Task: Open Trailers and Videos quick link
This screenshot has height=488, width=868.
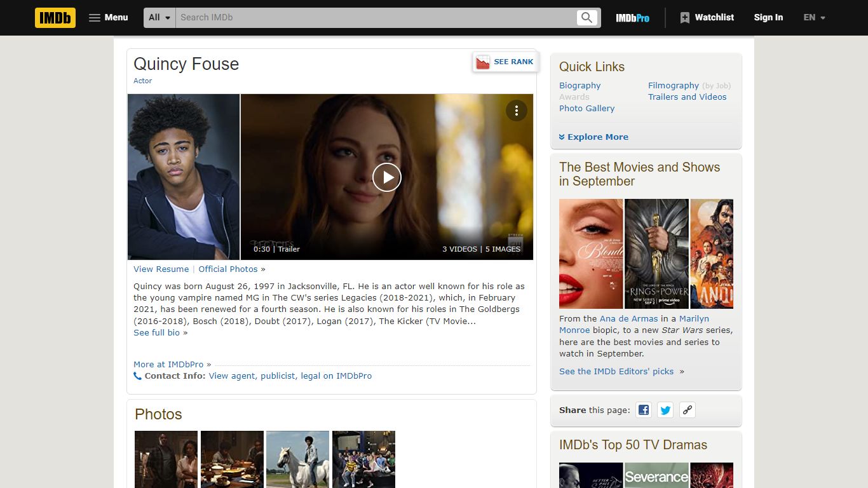Action: [x=687, y=97]
